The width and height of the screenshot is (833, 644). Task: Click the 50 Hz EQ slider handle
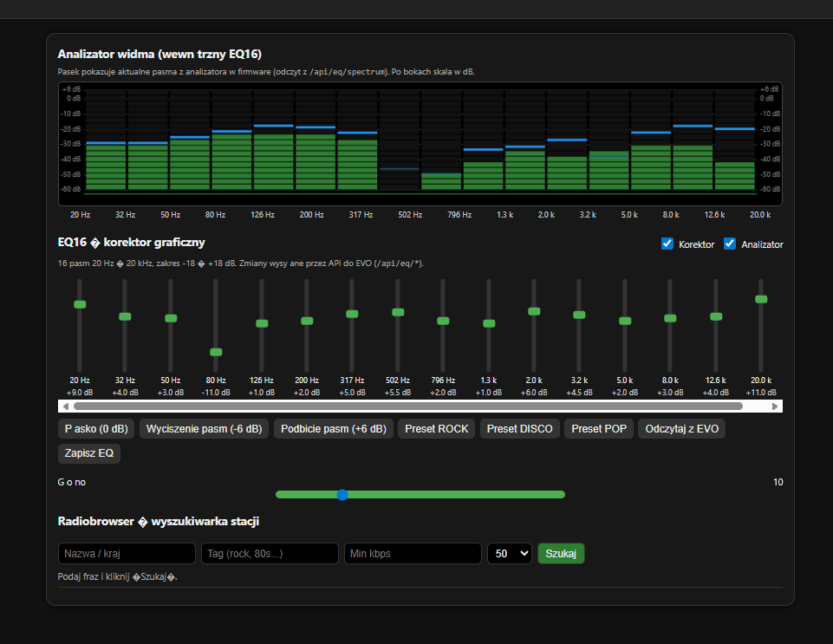(171, 318)
